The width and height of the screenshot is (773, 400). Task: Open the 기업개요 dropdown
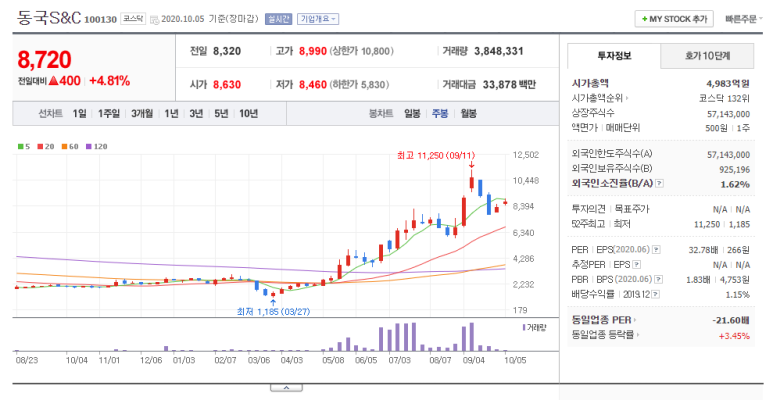(318, 19)
